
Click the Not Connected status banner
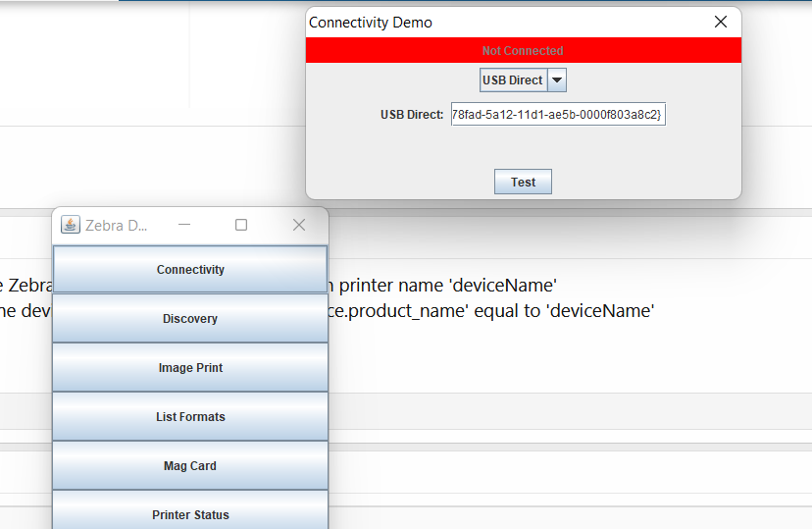(523, 50)
